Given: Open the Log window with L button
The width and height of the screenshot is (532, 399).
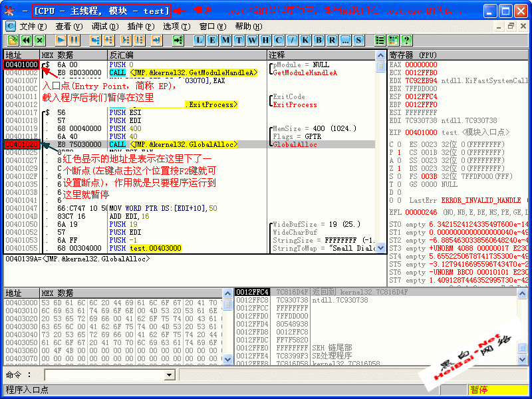Looking at the screenshot, I should pos(199,41).
